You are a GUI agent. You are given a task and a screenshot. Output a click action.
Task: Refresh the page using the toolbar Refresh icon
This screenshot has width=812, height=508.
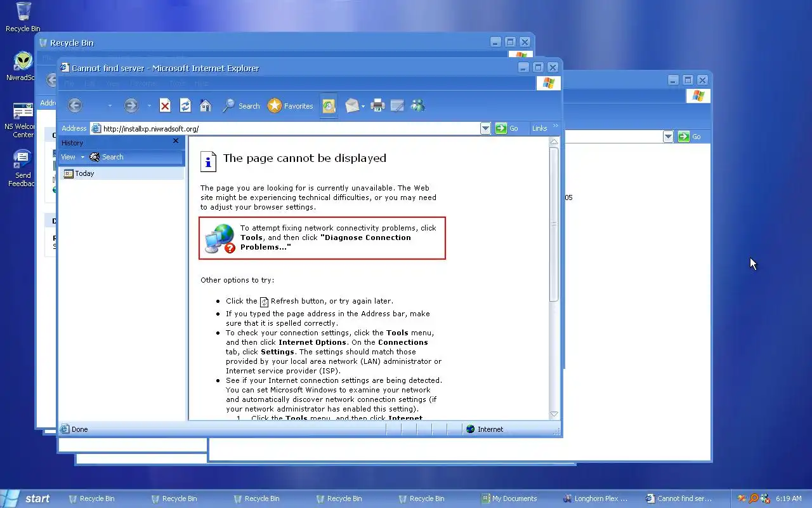coord(185,106)
